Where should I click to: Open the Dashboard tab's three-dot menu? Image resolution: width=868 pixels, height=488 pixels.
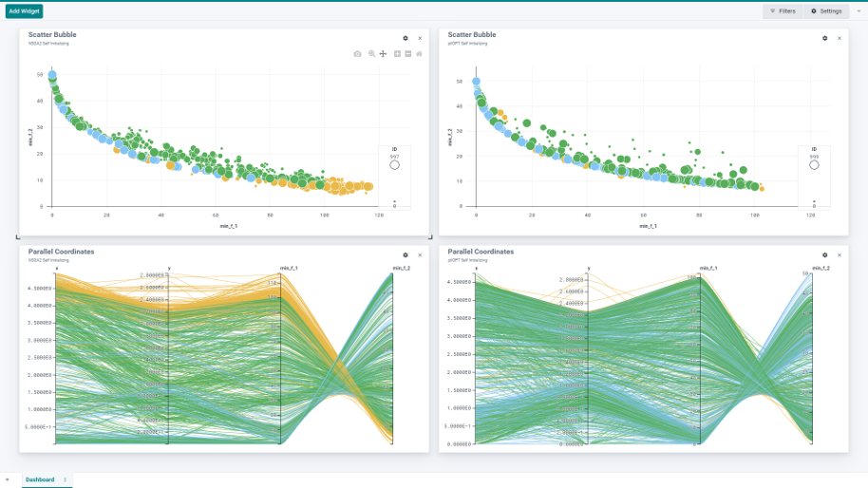[x=65, y=479]
